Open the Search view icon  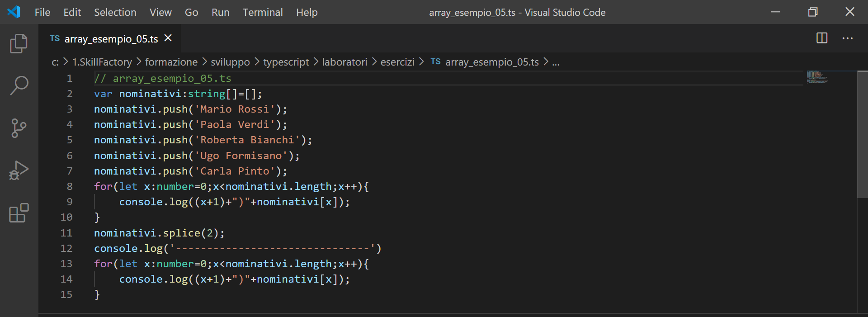click(x=19, y=85)
